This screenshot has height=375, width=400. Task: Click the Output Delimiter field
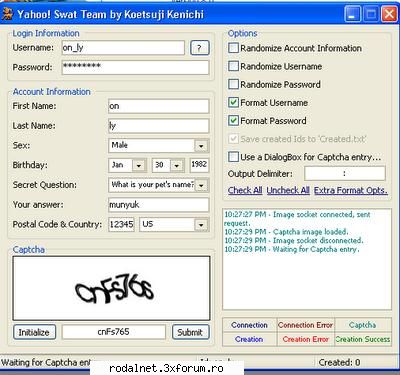345,173
